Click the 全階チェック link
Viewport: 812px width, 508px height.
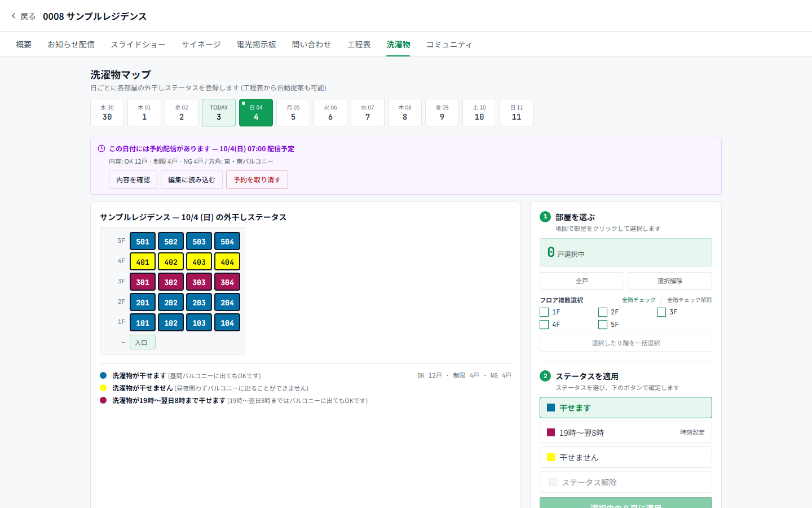639,300
